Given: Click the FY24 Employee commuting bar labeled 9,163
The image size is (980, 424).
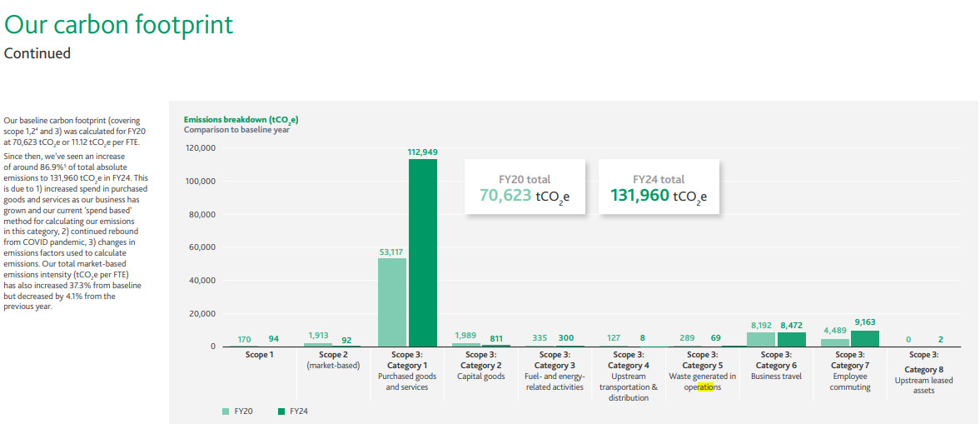Looking at the screenshot, I should 865,338.
